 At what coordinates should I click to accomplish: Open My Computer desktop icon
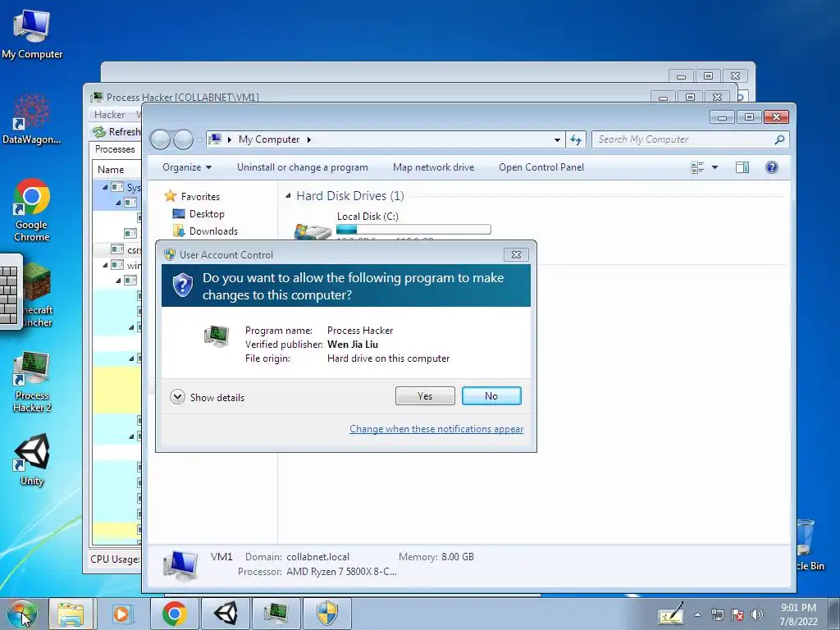click(x=32, y=33)
